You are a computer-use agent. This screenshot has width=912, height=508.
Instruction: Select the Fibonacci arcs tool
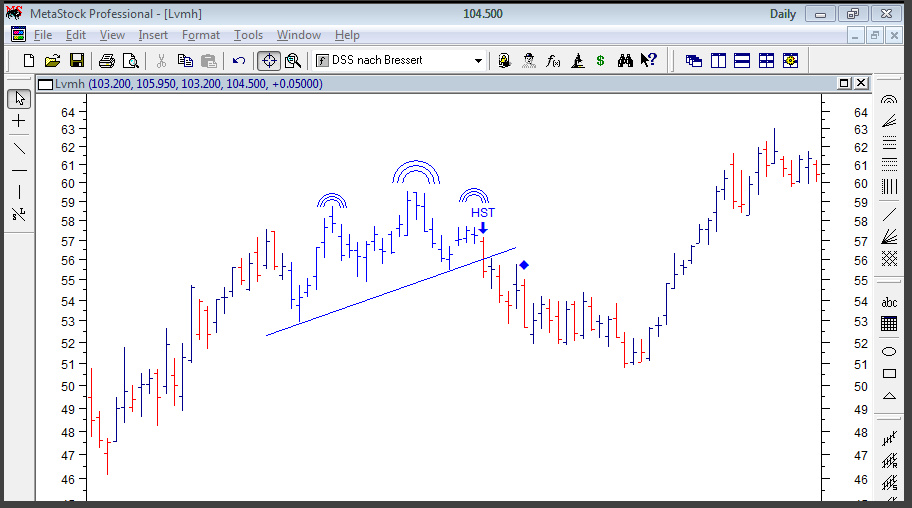(889, 99)
